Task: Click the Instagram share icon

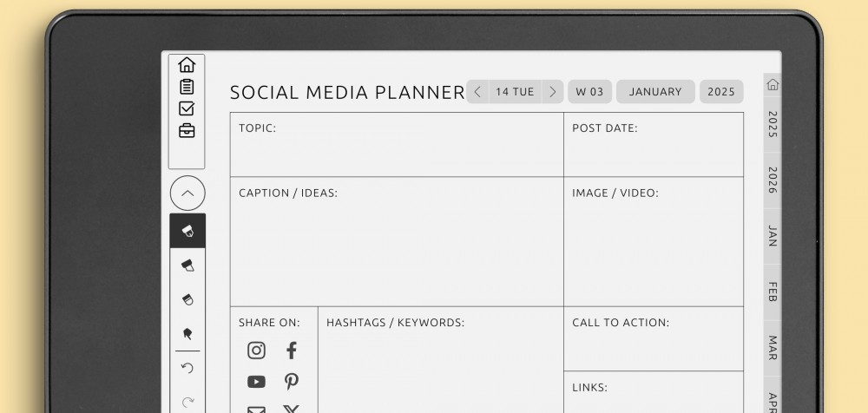Action: point(256,351)
